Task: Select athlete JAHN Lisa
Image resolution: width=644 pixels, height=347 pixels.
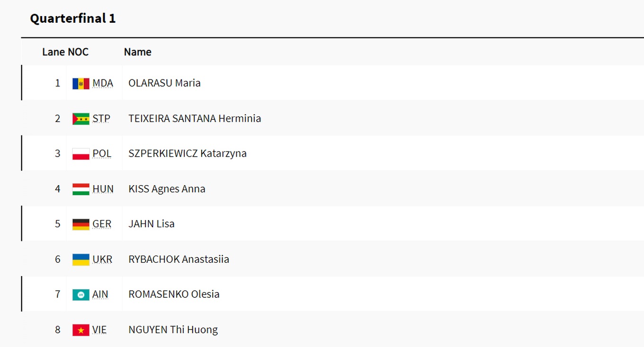Action: (x=152, y=223)
